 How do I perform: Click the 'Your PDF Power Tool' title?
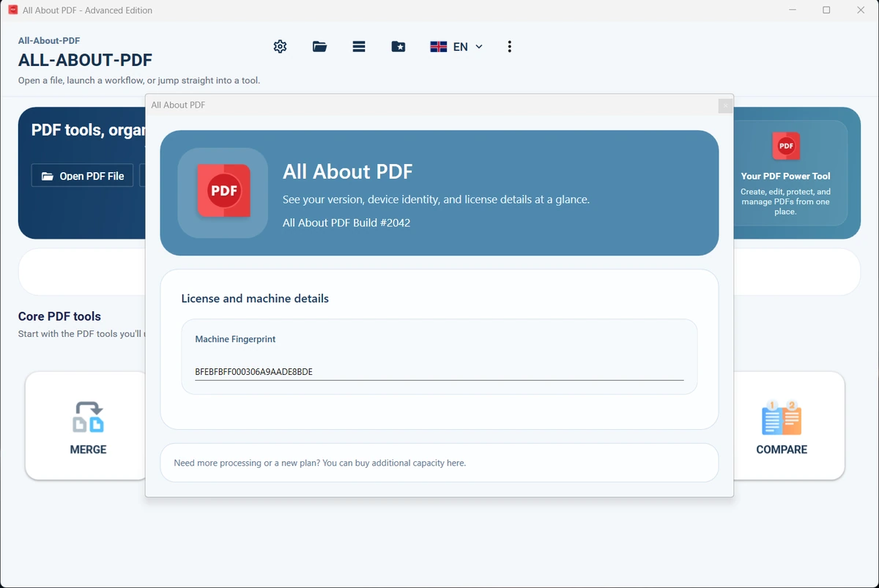click(x=786, y=176)
